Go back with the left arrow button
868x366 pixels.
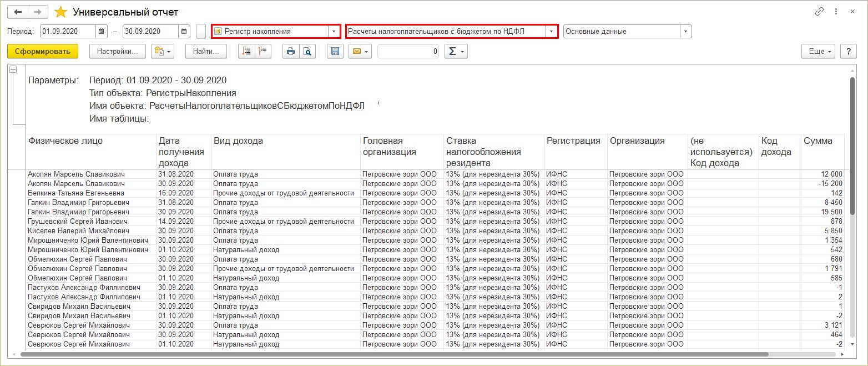[x=18, y=12]
